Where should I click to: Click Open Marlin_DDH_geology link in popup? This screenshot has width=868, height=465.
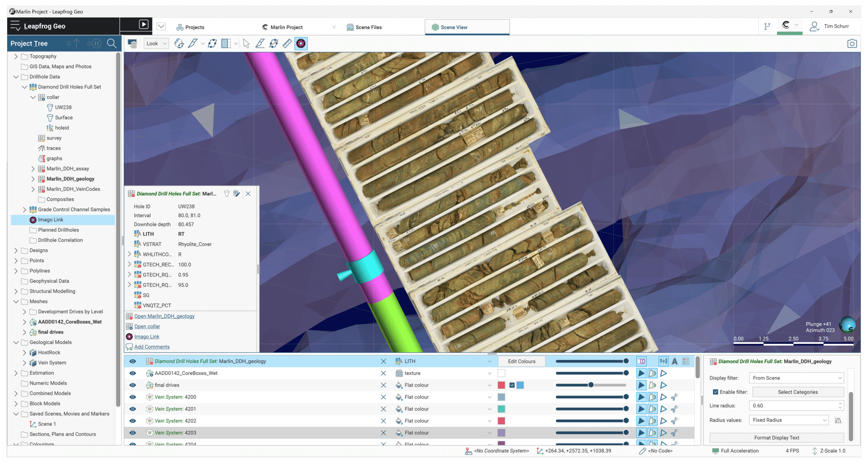(164, 316)
